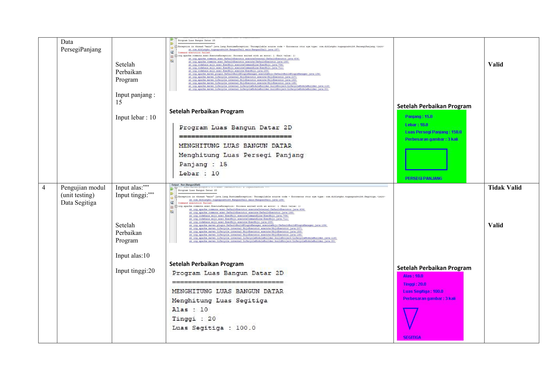Click the yellow rerun arrow icon
Image resolution: width=554 pixels, height=392 pixels.
[172, 48]
